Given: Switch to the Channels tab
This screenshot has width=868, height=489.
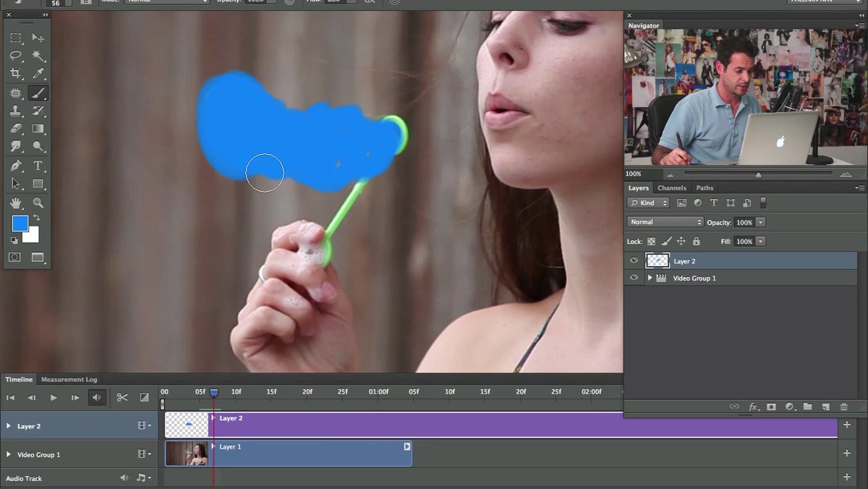Looking at the screenshot, I should [672, 188].
